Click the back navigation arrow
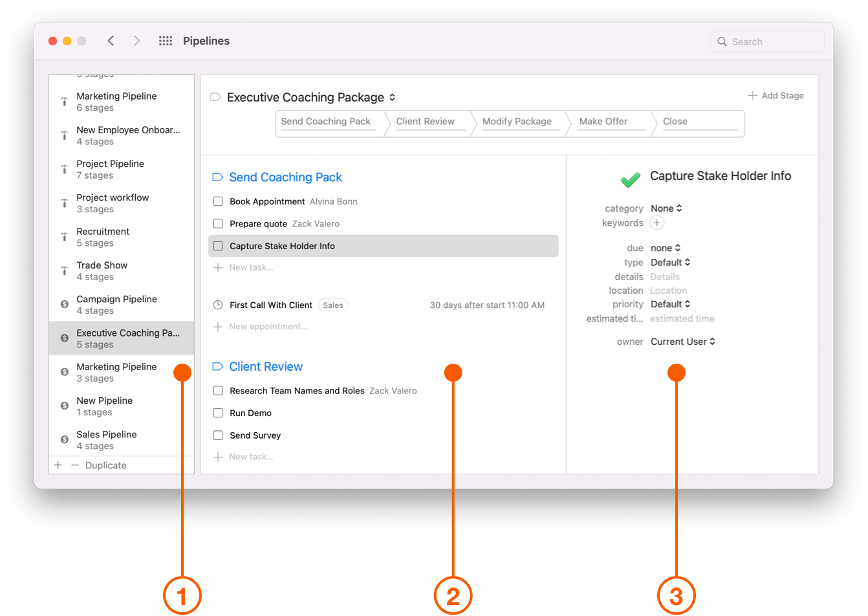Image resolution: width=868 pixels, height=616 pixels. click(111, 40)
